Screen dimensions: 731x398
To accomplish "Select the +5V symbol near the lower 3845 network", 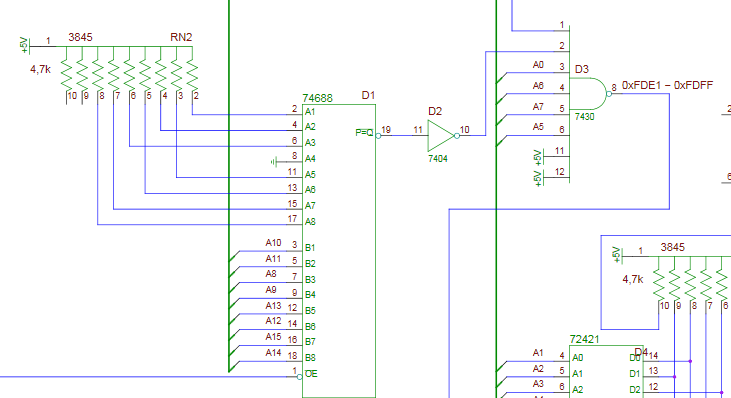I will [617, 256].
